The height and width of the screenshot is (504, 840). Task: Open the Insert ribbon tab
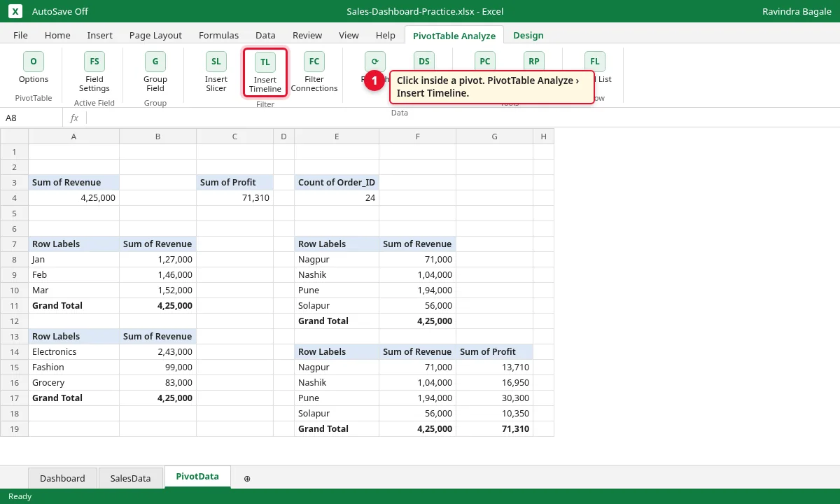coord(100,35)
